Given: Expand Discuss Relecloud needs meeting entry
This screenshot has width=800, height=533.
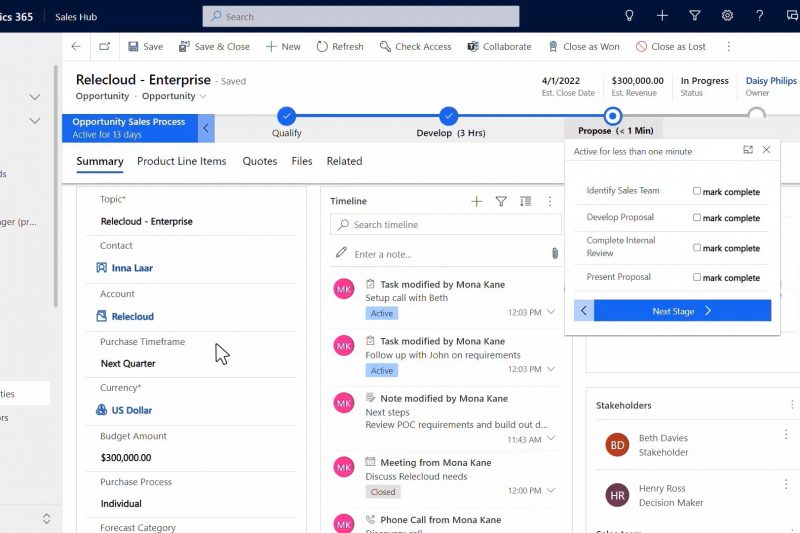Looking at the screenshot, I should (x=551, y=490).
